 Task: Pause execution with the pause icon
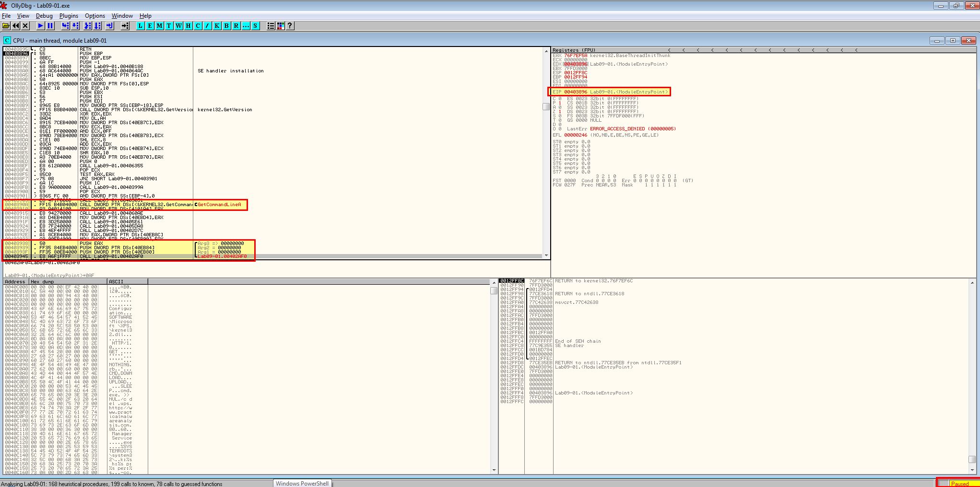[50, 26]
